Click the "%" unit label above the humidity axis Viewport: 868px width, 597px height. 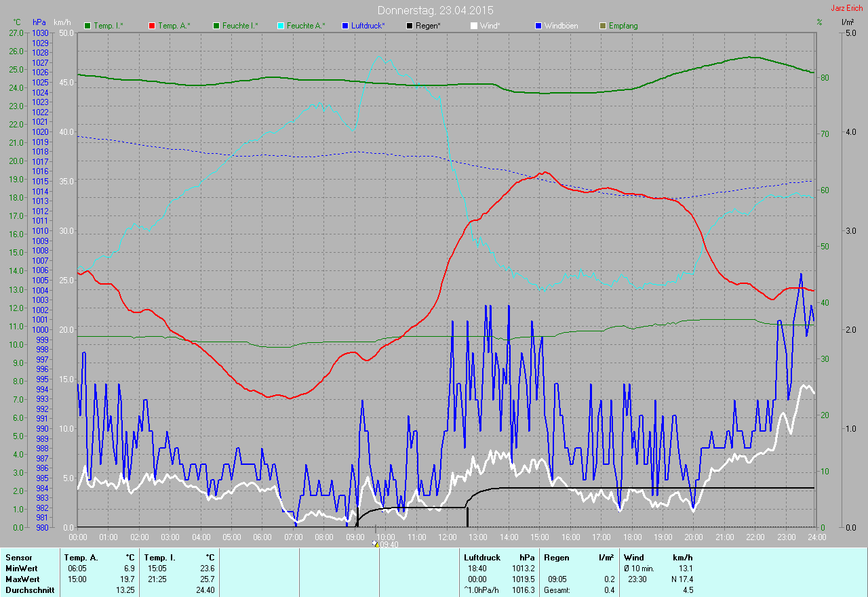[819, 22]
